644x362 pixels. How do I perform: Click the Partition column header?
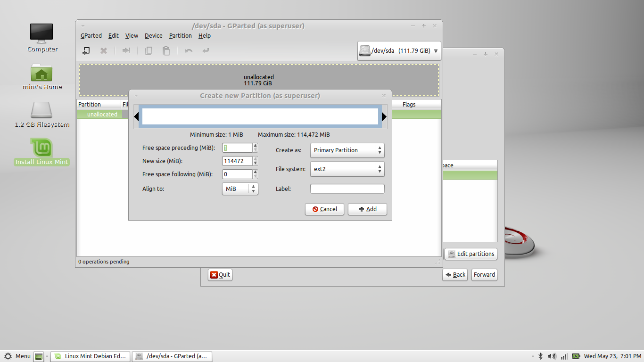[x=99, y=104]
